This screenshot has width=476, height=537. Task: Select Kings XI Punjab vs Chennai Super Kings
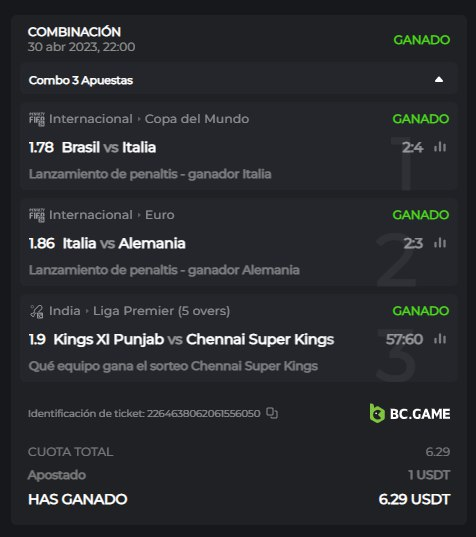click(x=194, y=339)
